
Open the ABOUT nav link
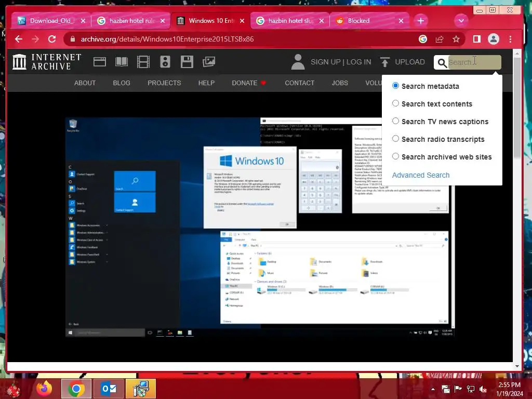(85, 83)
